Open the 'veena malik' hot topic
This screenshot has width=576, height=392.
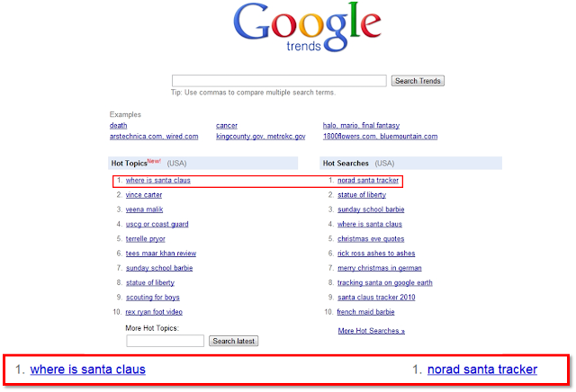[x=144, y=209]
